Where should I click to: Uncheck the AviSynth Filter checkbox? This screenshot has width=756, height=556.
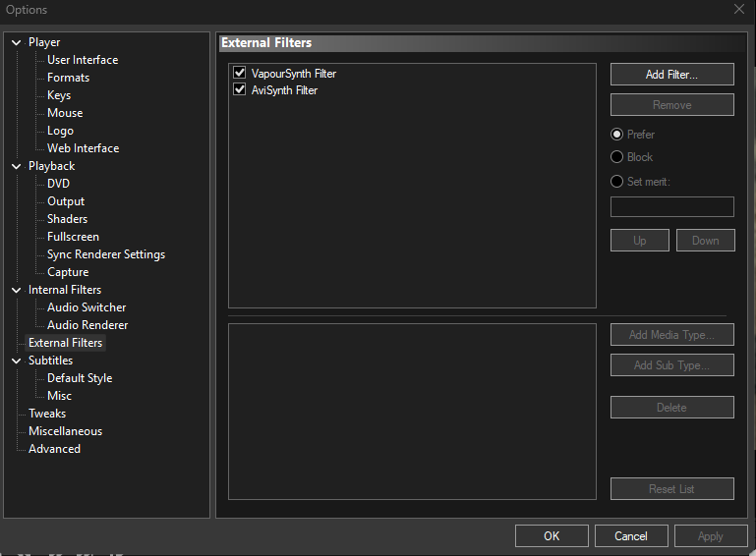[239, 90]
